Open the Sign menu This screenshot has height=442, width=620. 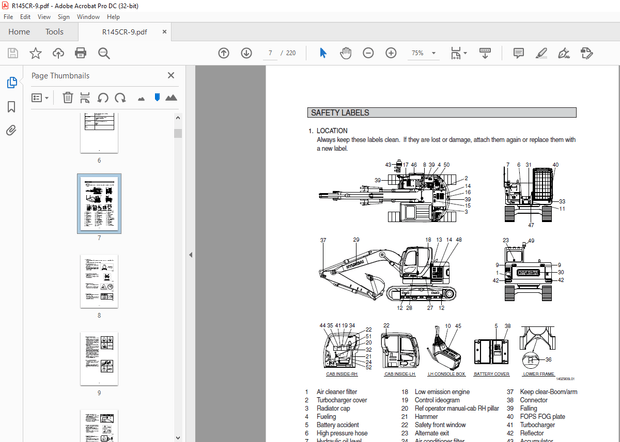coord(64,17)
